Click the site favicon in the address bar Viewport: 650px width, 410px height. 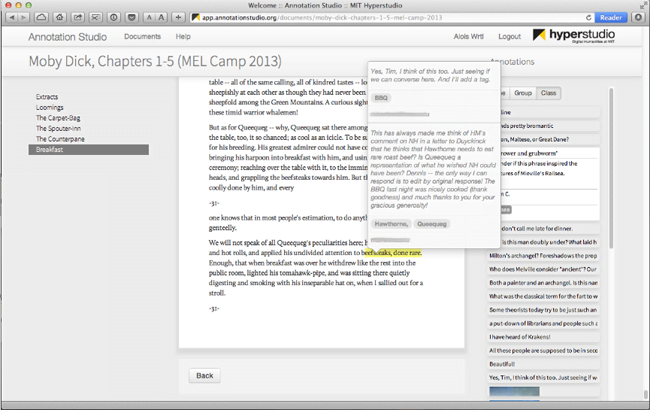pos(196,17)
